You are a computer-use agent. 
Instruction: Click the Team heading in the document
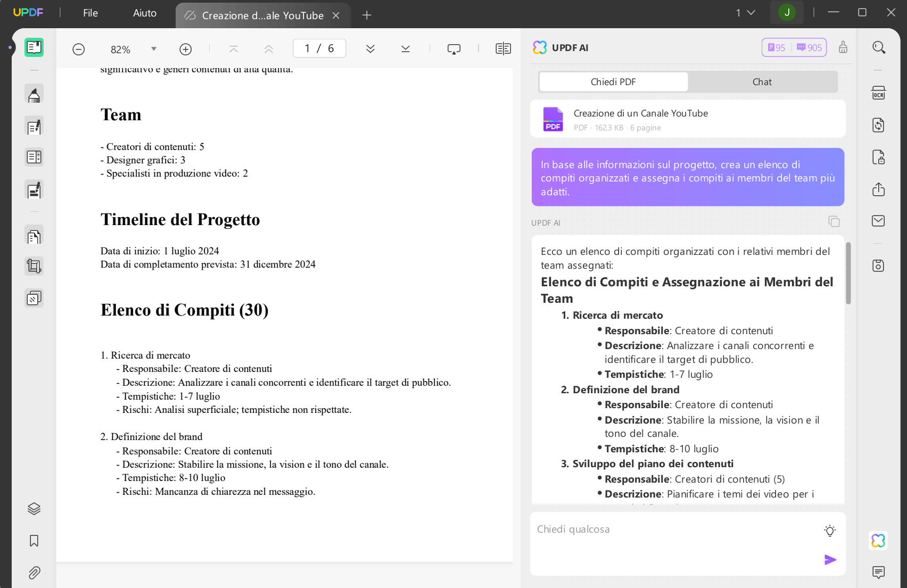coord(121,115)
